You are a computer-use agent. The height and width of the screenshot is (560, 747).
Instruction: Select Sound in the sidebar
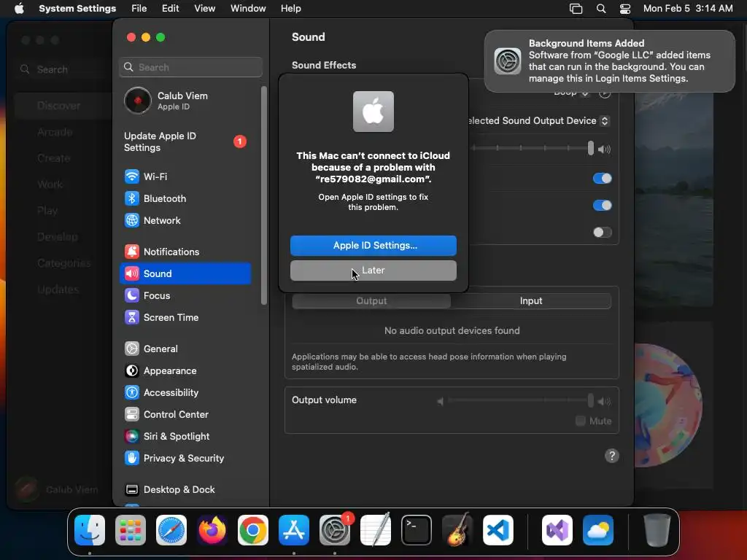click(185, 274)
